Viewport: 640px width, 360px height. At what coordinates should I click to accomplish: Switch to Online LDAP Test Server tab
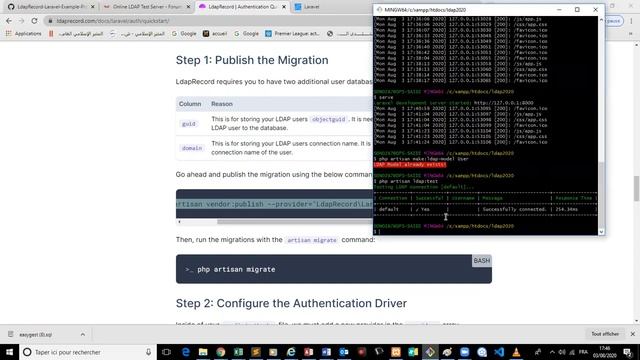[147, 7]
